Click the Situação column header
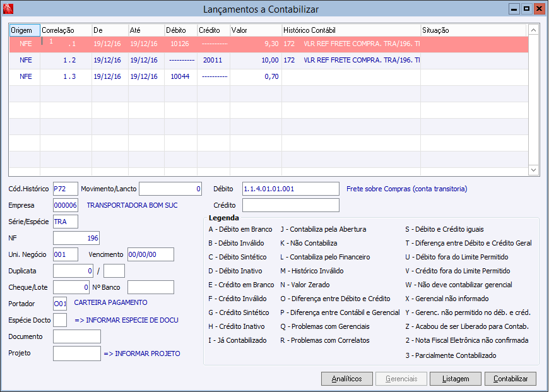This screenshot has width=549, height=392. [473, 30]
